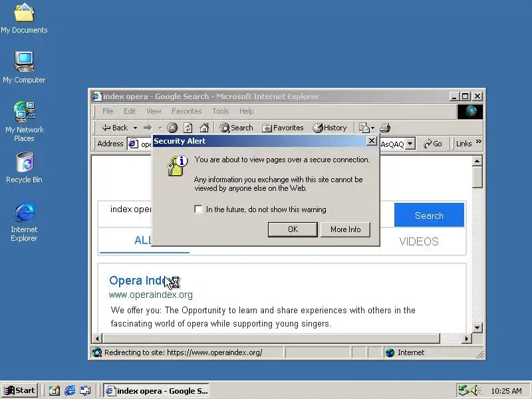
Task: Click the vertical scrollbar up arrow
Action: coord(477,161)
